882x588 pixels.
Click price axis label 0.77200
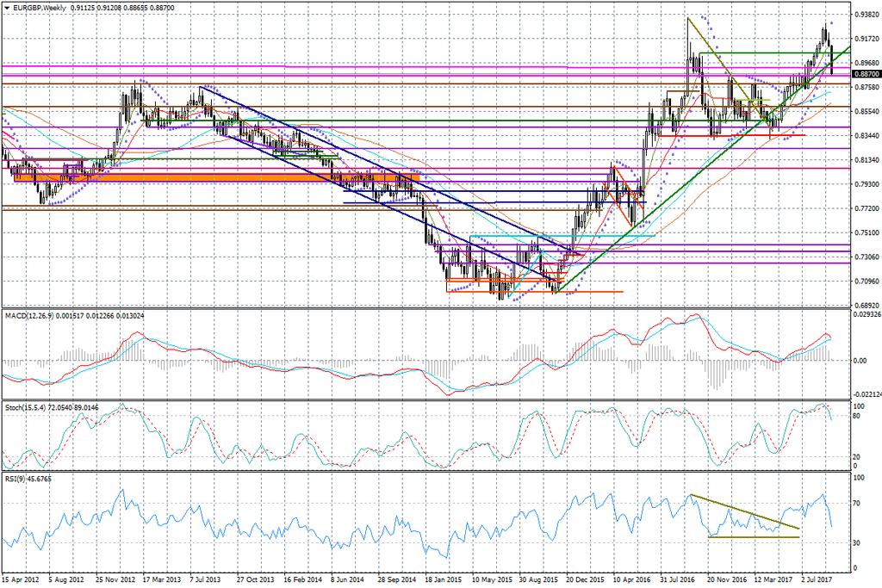[x=866, y=208]
